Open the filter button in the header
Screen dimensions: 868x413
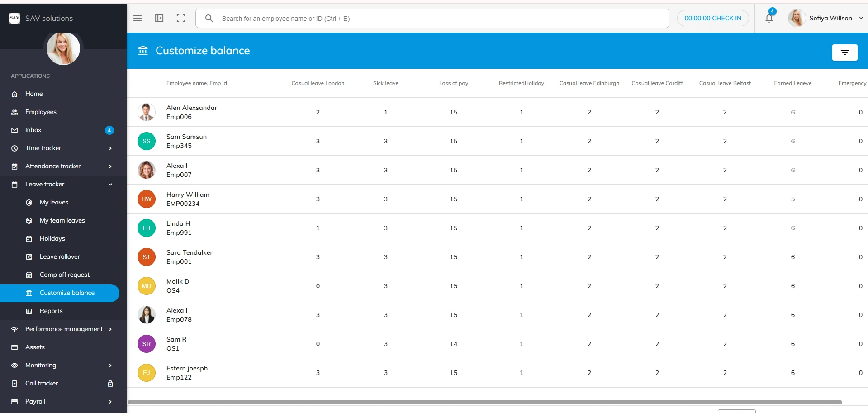844,52
